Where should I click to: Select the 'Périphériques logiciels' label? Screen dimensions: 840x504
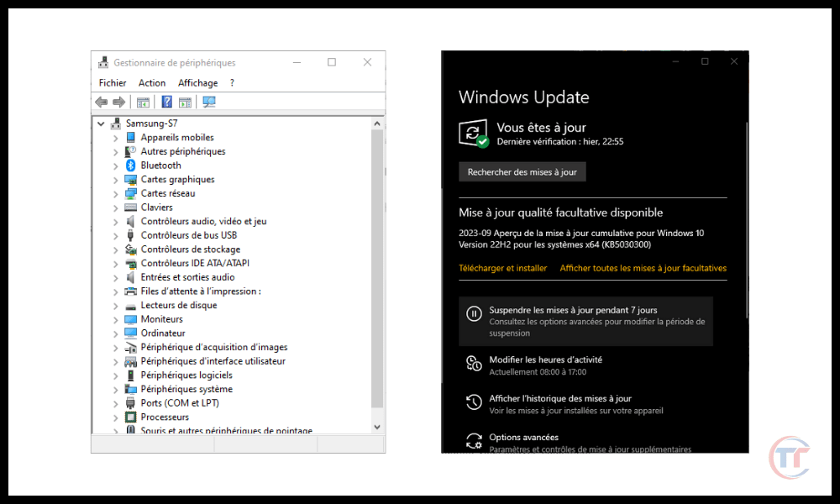pyautogui.click(x=186, y=375)
